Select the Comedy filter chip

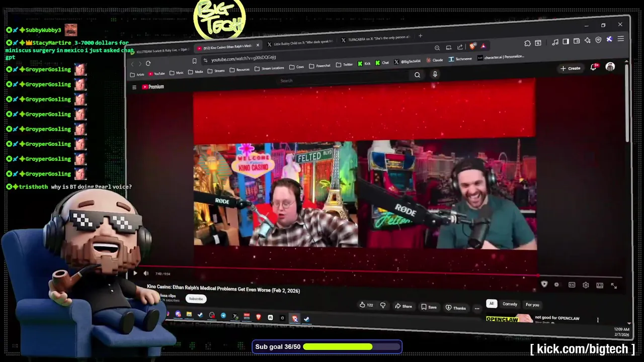(x=510, y=304)
